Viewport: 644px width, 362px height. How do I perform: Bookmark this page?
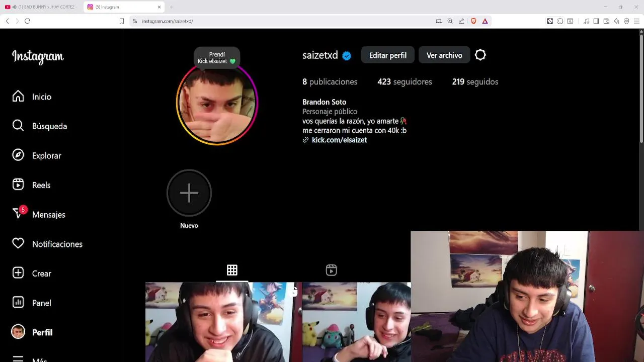pyautogui.click(x=121, y=21)
